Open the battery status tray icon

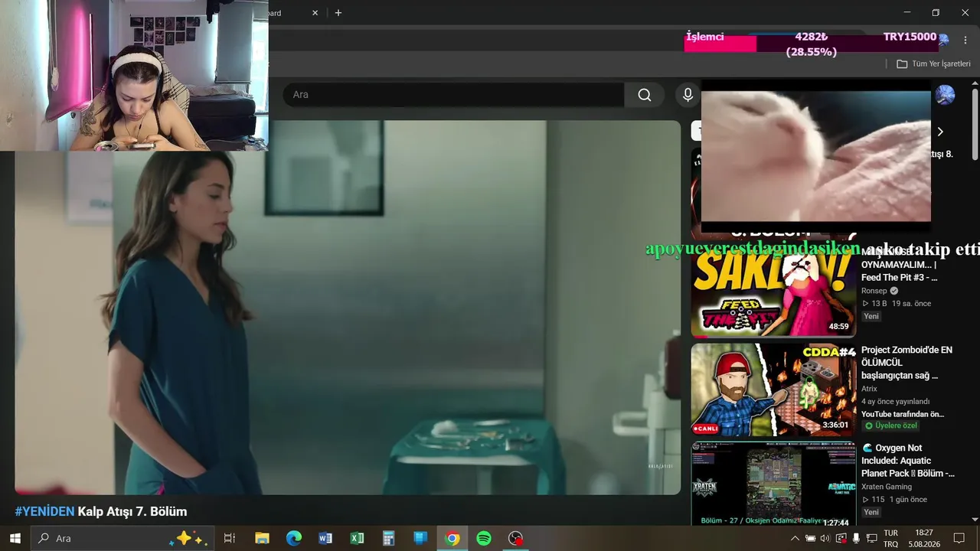click(810, 539)
